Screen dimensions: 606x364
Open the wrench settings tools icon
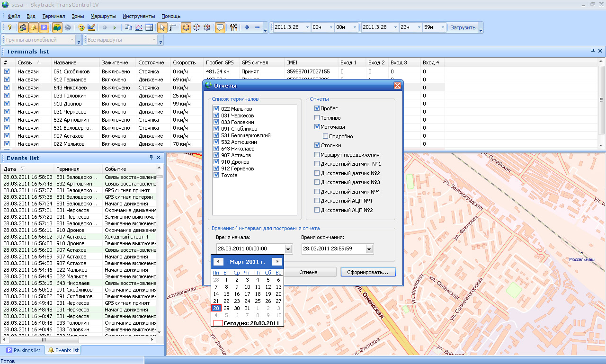click(233, 27)
